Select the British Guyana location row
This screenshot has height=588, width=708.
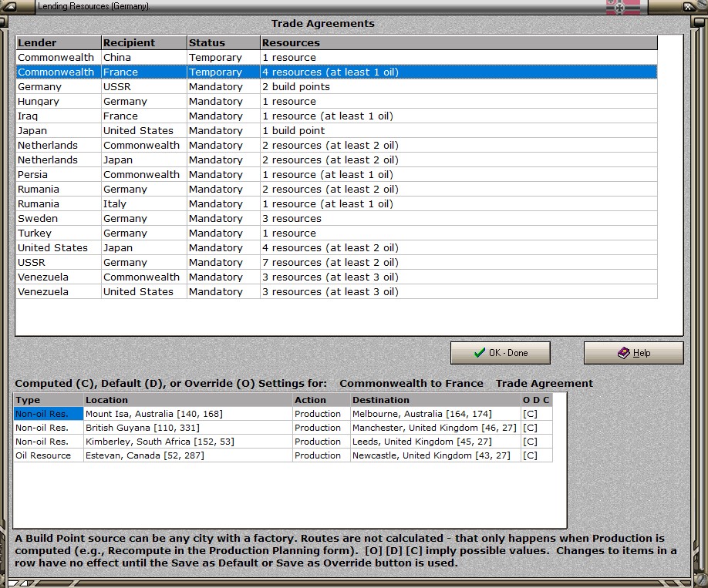(283, 428)
